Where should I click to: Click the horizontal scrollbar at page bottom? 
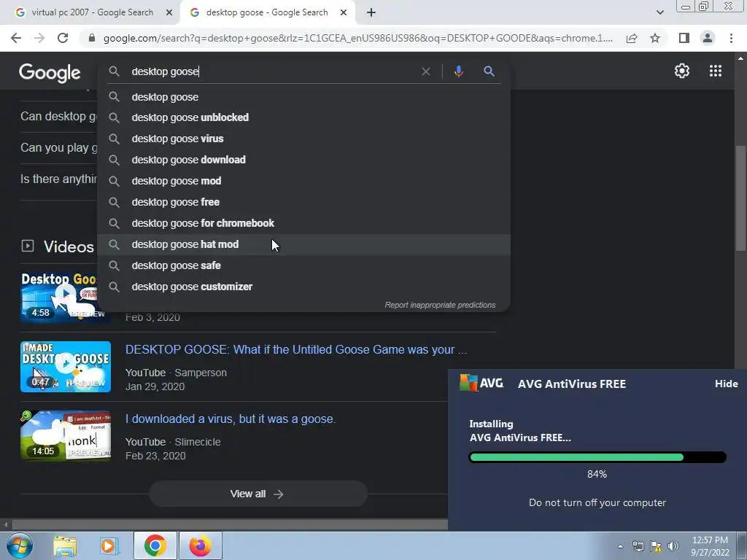tap(228, 525)
